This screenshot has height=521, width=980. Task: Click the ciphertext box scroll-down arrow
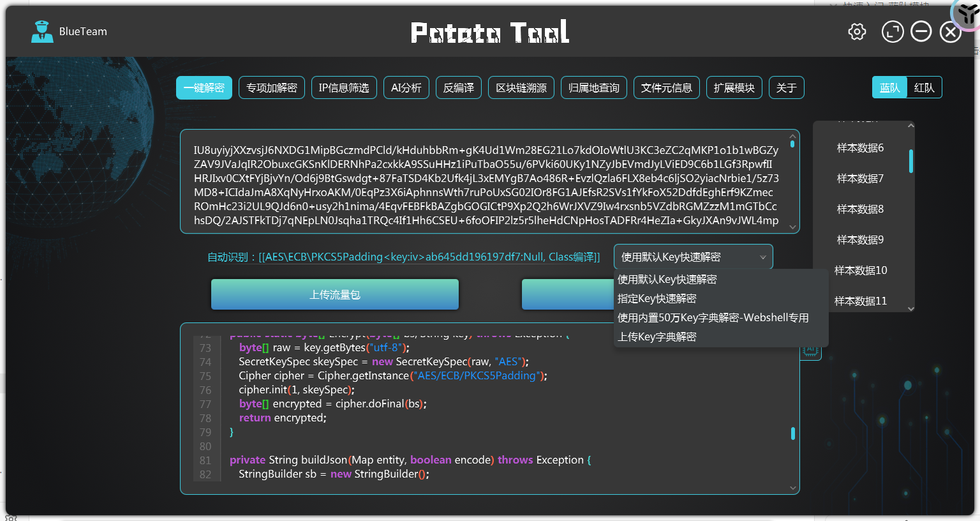(792, 227)
